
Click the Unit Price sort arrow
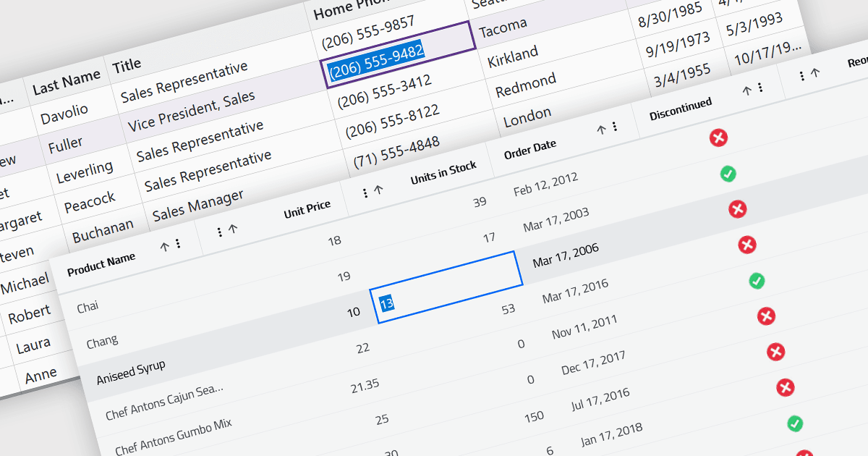(x=233, y=229)
